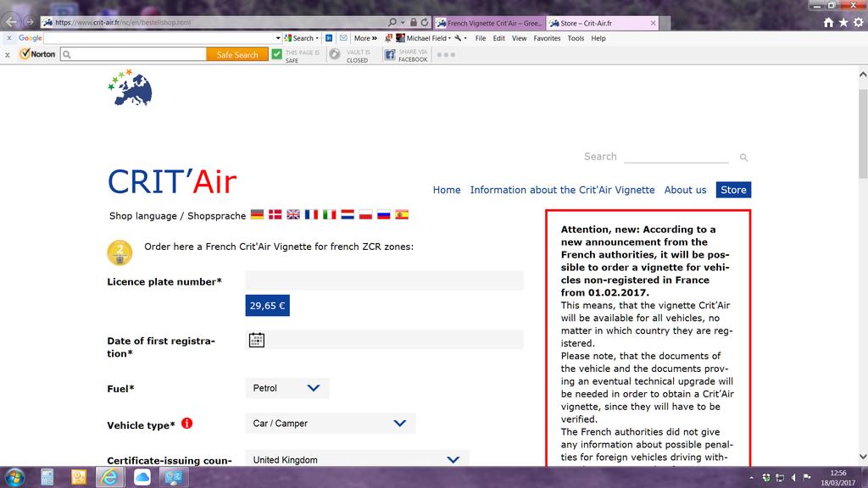Click the red info icon beside Vehicle type
Image resolution: width=868 pixels, height=488 pixels.
pyautogui.click(x=187, y=424)
